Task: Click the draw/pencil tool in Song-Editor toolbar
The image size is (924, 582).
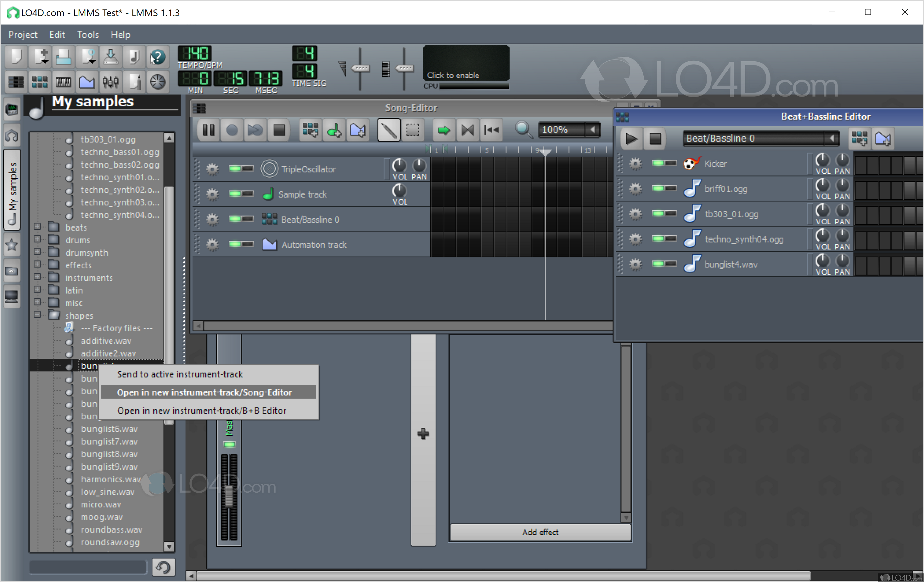Action: tap(389, 130)
